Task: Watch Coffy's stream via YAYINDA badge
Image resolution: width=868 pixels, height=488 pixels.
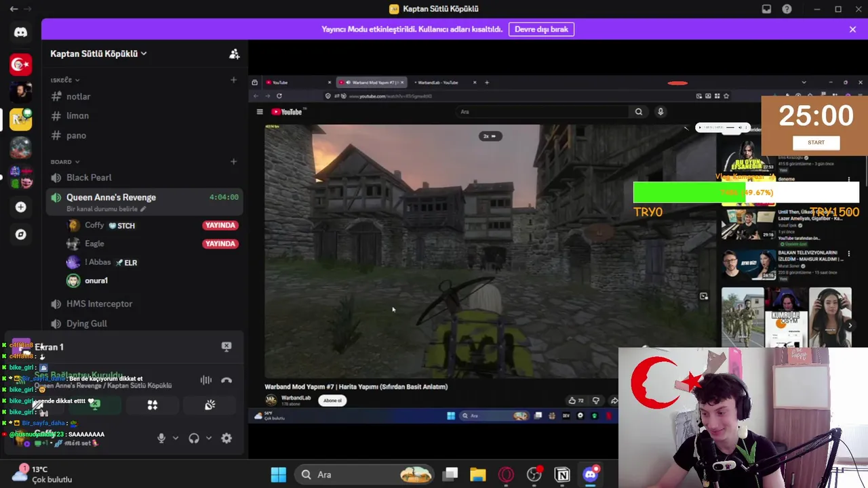Action: pyautogui.click(x=220, y=225)
